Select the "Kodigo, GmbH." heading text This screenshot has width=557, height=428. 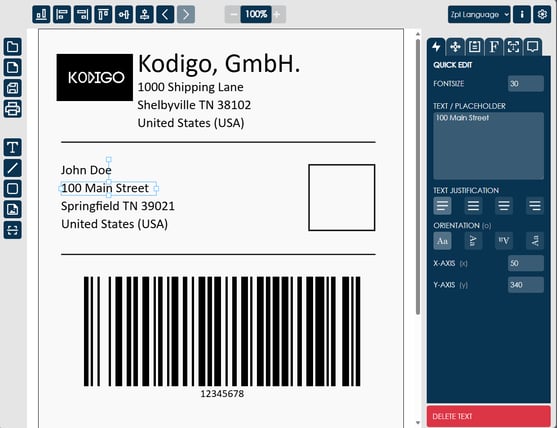coord(219,64)
